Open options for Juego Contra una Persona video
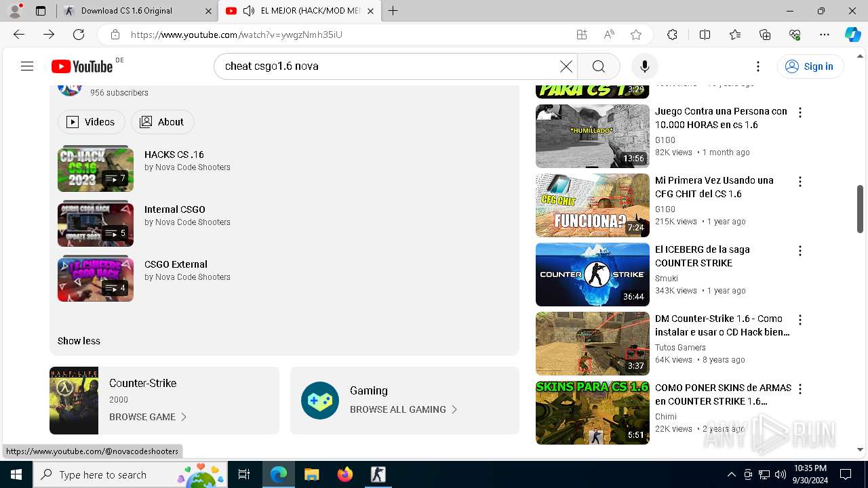Viewport: 868px width, 488px height. point(800,113)
